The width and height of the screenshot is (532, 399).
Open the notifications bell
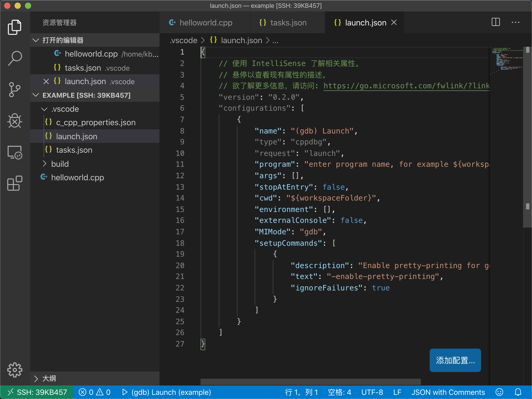point(518,392)
